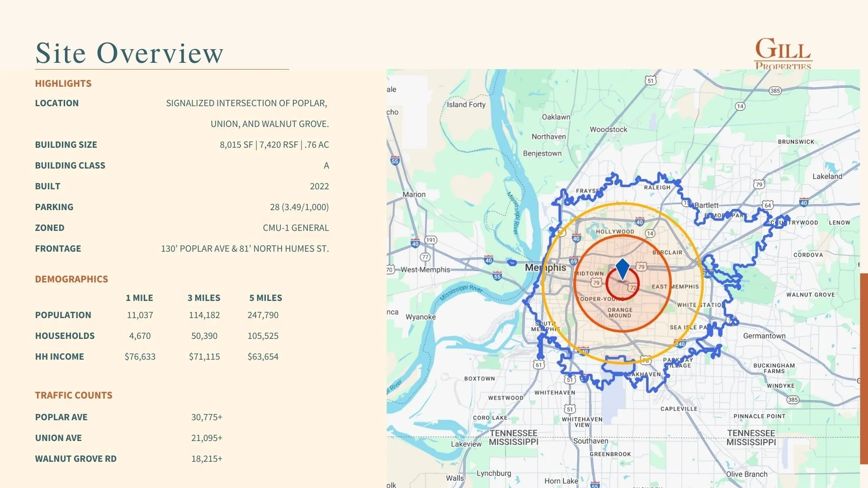The image size is (868, 488).
Task: Select the 5 MILES column header
Action: [265, 298]
